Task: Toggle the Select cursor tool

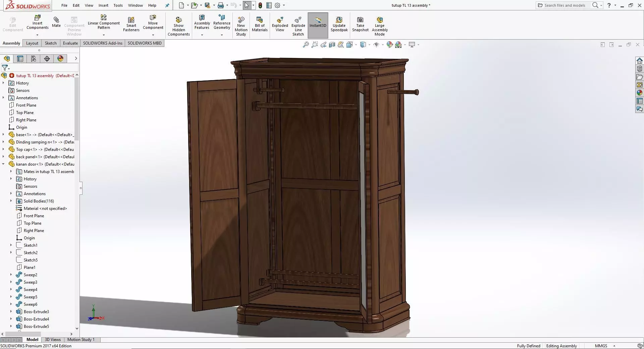Action: [247, 5]
